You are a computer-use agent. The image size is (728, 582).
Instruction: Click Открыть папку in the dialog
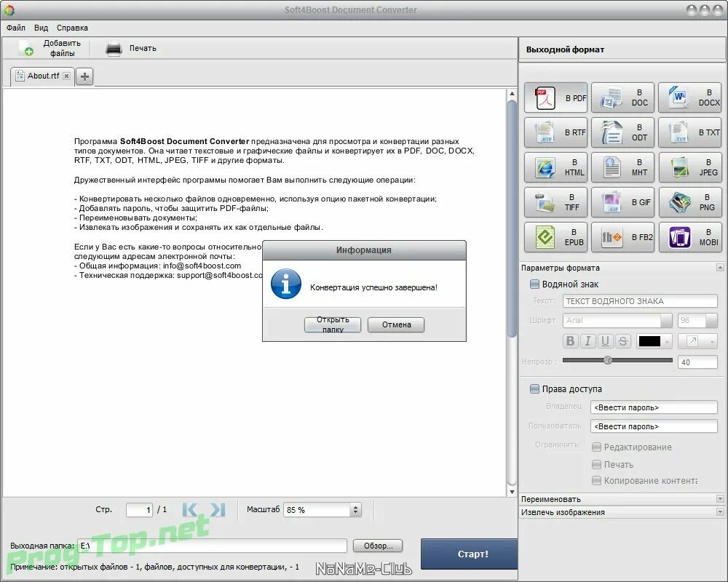tap(333, 325)
